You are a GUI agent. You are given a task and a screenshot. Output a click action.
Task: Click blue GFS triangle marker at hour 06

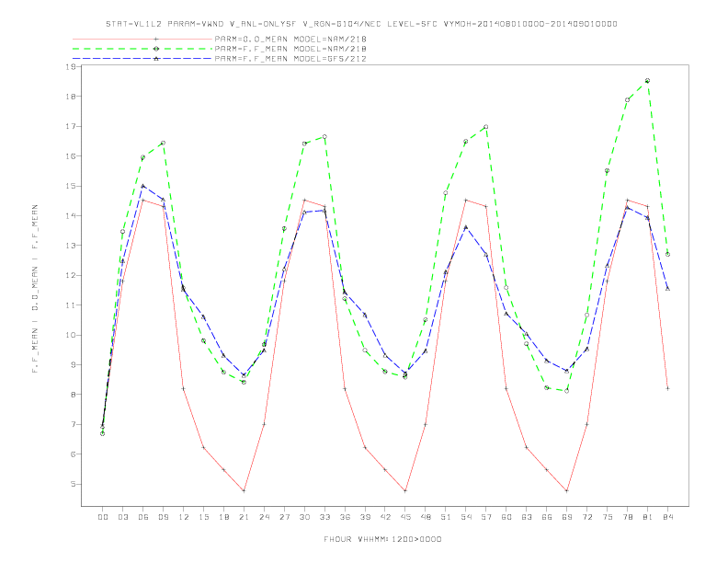143,186
